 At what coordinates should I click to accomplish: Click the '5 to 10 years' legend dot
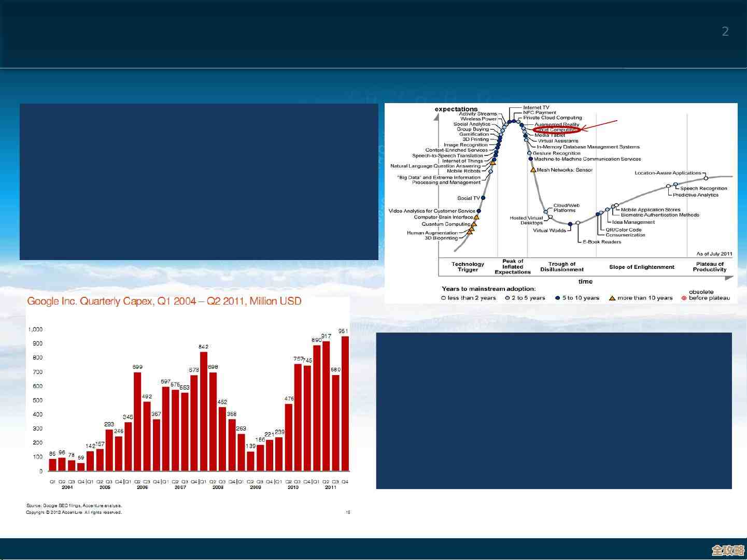[x=558, y=298]
